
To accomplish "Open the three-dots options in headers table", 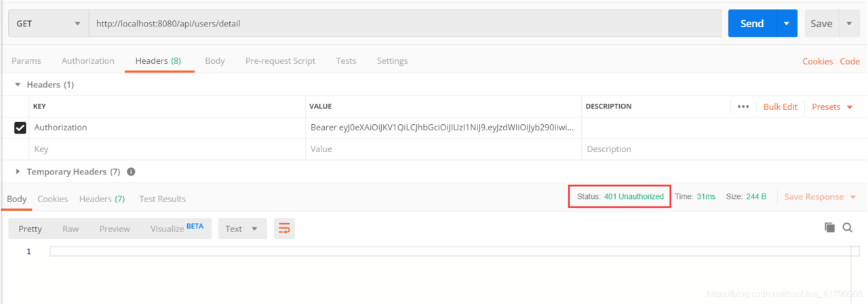I will pos(743,107).
